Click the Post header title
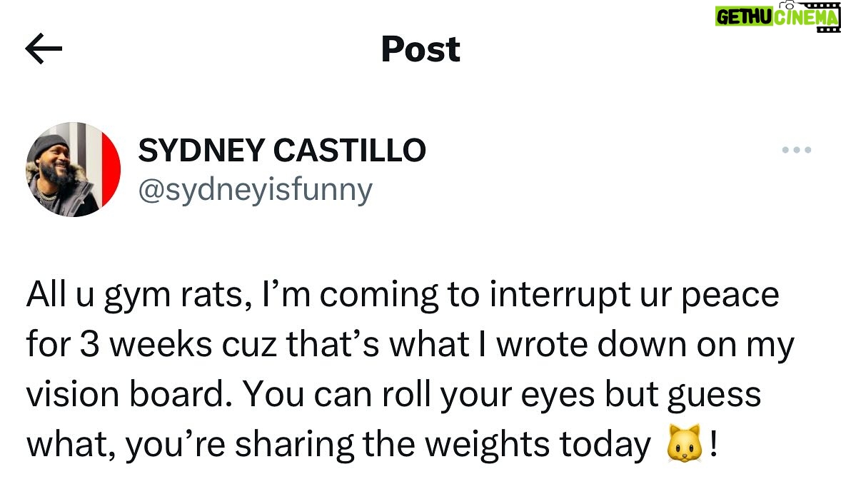The width and height of the screenshot is (841, 504). (x=420, y=49)
